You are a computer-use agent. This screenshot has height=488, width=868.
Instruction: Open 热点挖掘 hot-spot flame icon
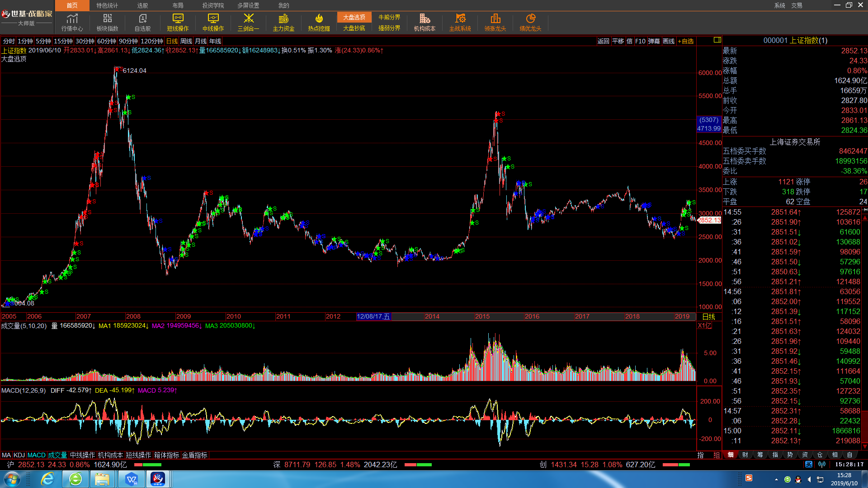point(319,22)
